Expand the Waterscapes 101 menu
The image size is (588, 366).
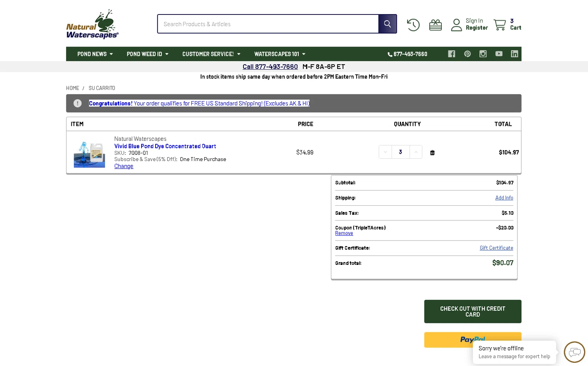(280, 54)
